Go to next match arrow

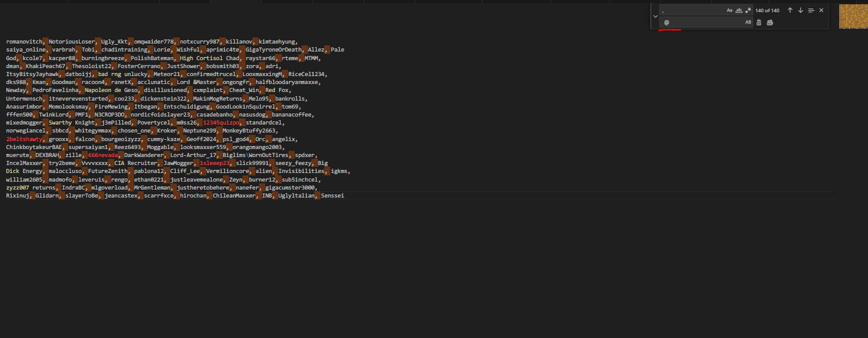click(x=800, y=10)
